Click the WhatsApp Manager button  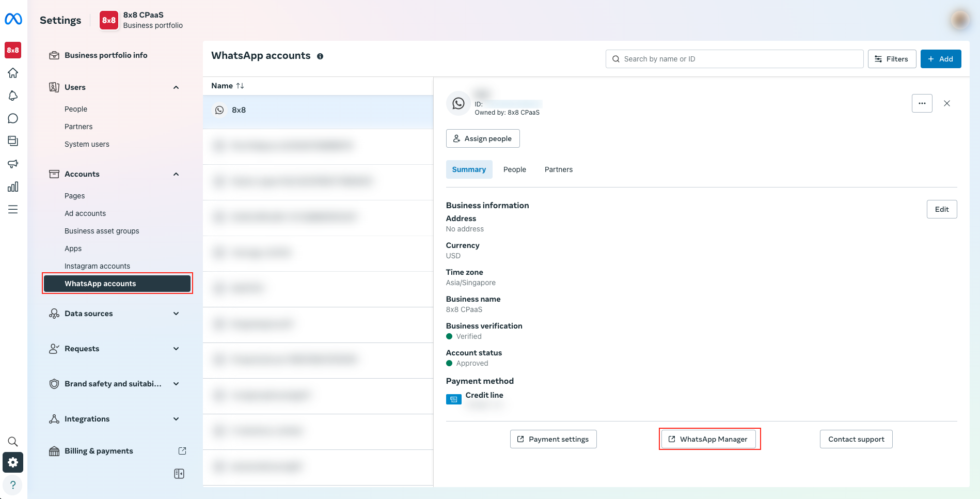pos(708,439)
